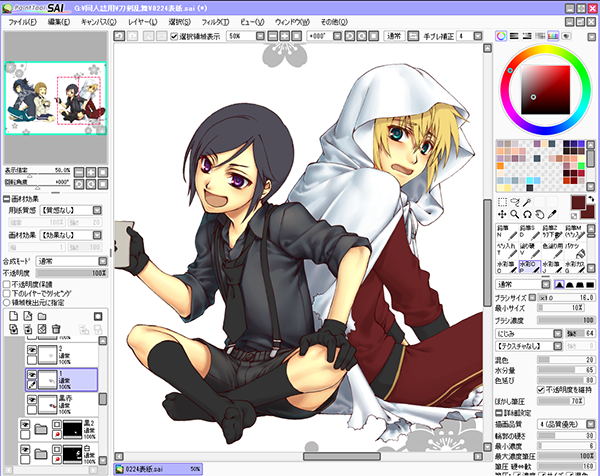The image size is (600, 476).
Task: Hide the 黒赤 layer eye icon
Action: click(32, 399)
